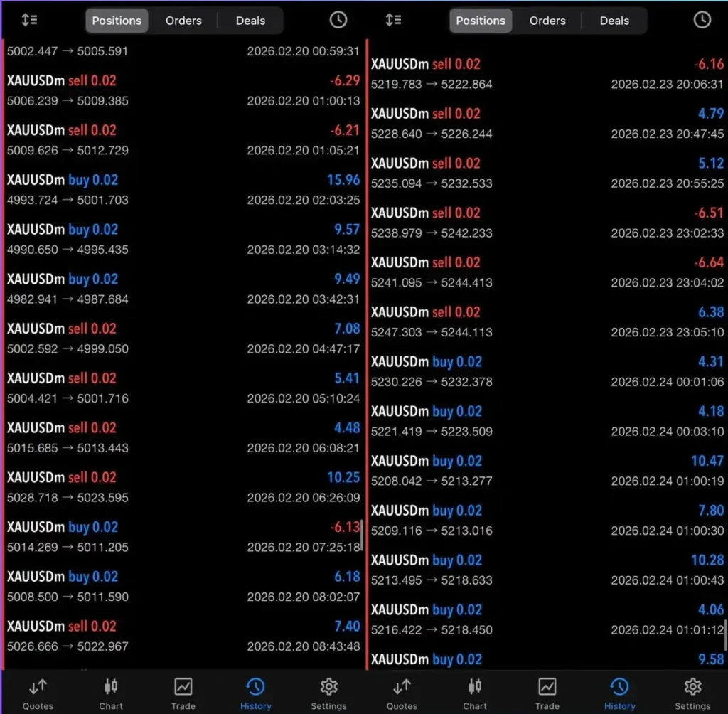
Task: Switch to the Deals tab on the right panel
Action: click(x=614, y=20)
